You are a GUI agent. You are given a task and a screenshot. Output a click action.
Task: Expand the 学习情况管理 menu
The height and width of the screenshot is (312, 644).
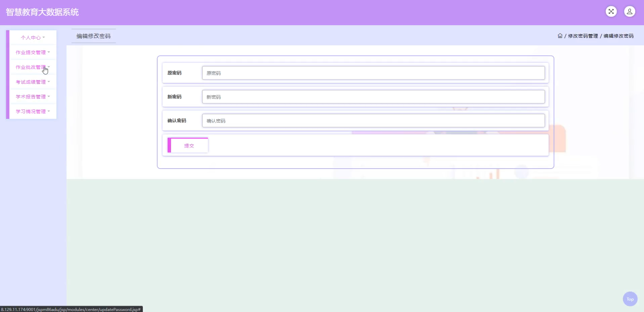pos(33,111)
